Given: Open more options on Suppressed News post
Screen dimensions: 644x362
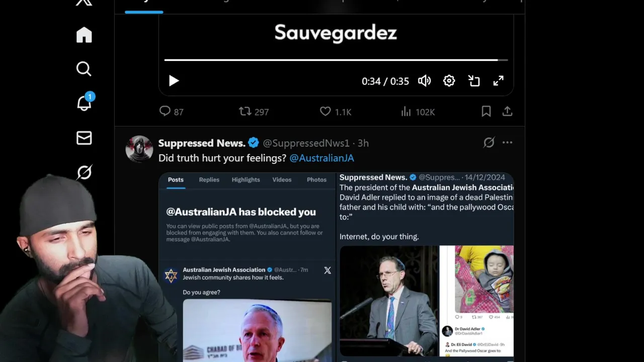Looking at the screenshot, I should [x=507, y=143].
